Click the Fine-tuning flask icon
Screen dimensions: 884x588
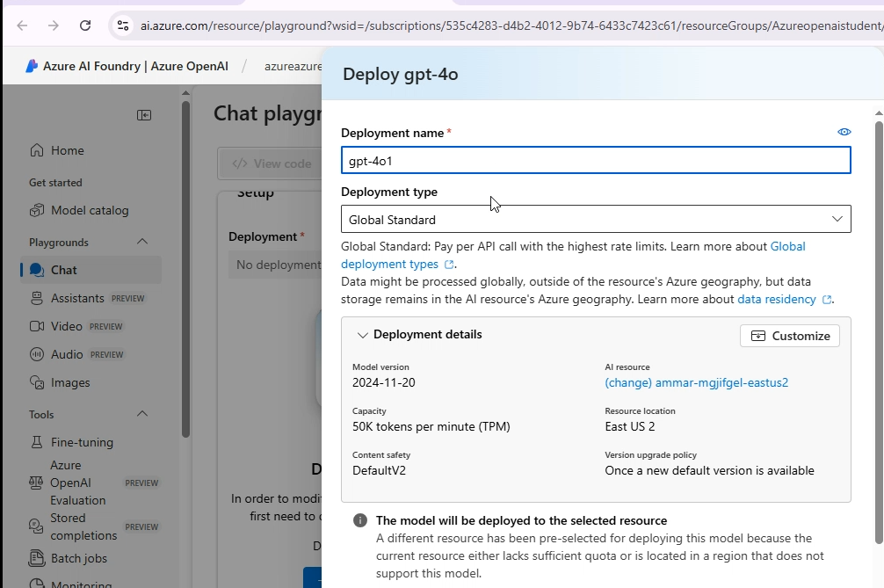(37, 442)
